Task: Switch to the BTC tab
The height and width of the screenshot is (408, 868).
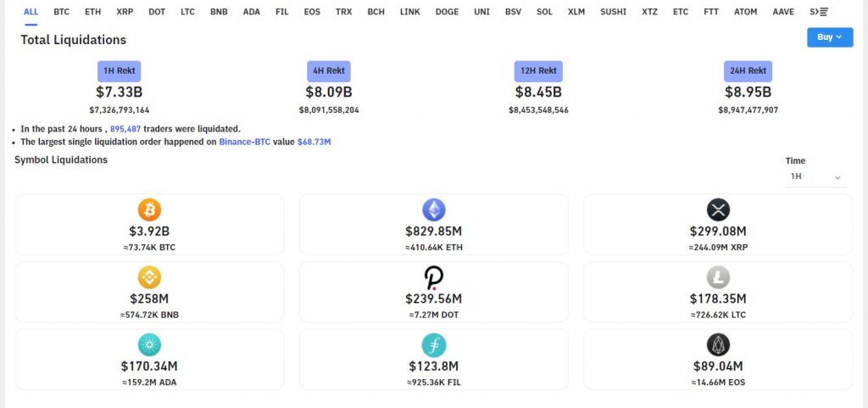Action: (61, 12)
